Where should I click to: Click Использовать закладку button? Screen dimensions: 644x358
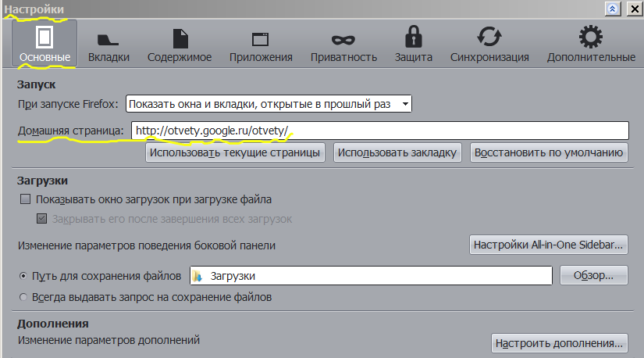[397, 152]
